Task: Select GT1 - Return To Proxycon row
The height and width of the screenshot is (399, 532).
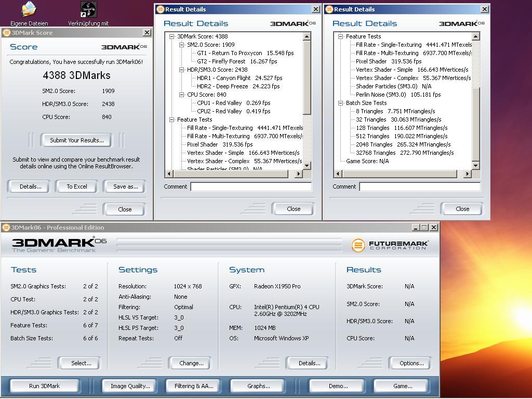Action: [245, 53]
